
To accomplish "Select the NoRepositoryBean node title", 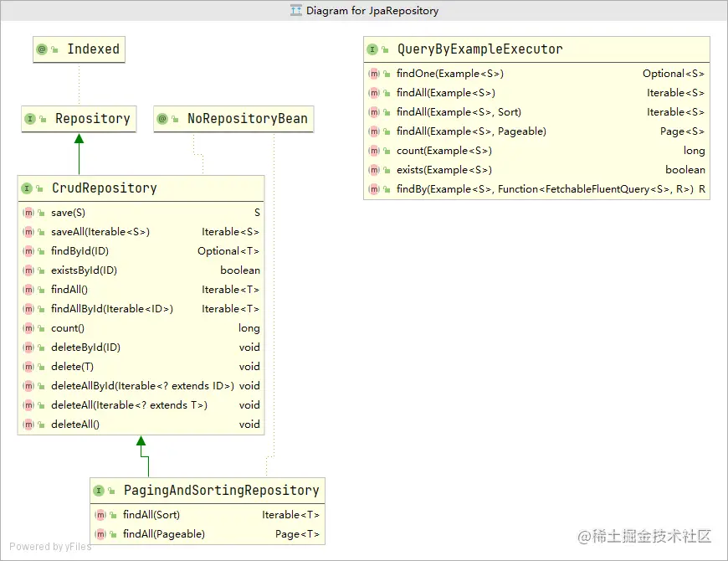I will point(248,119).
